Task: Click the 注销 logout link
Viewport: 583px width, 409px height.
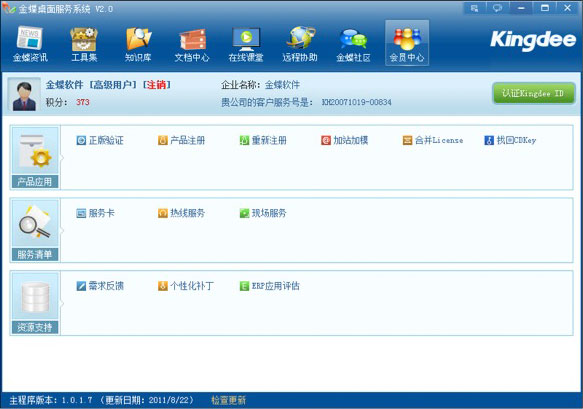Action: 156,85
